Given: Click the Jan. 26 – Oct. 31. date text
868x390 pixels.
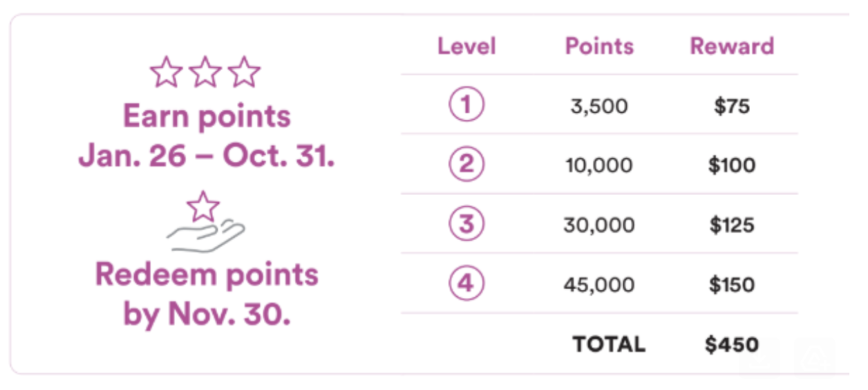Looking at the screenshot, I should pos(207,156).
